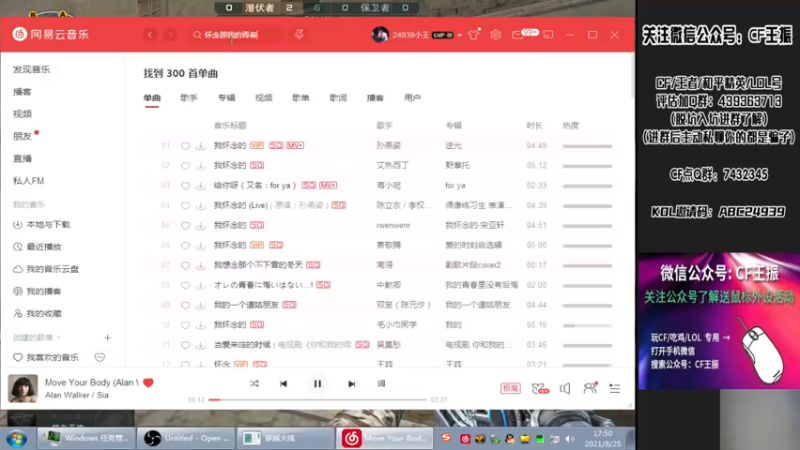800x450 pixels.
Task: Open the message inbox envelope icon
Action: tap(517, 35)
